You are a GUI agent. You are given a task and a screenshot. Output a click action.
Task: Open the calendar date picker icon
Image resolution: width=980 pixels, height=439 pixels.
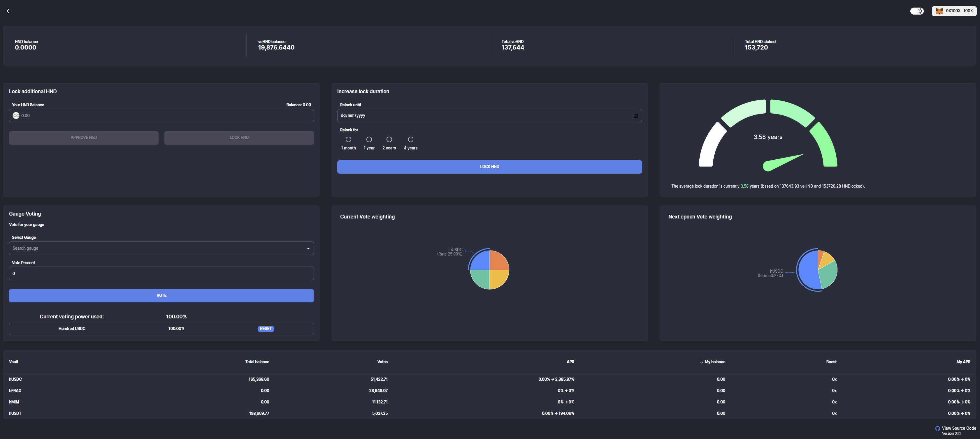(x=635, y=116)
